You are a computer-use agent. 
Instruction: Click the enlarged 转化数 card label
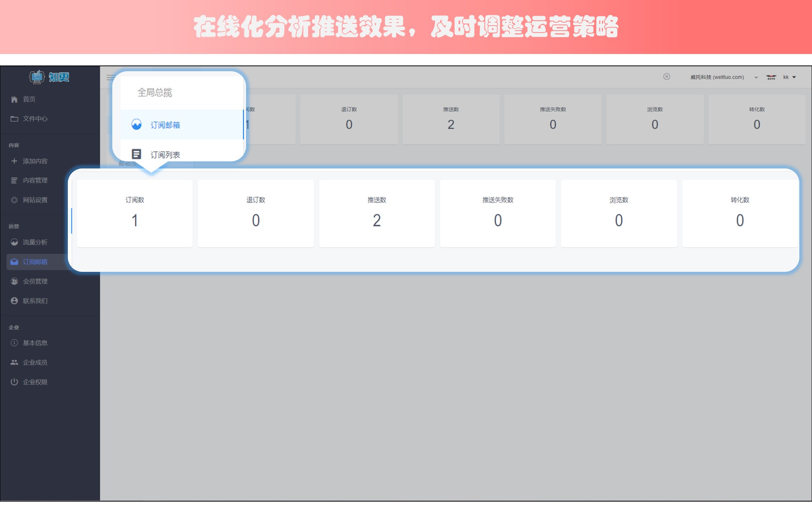tap(740, 200)
